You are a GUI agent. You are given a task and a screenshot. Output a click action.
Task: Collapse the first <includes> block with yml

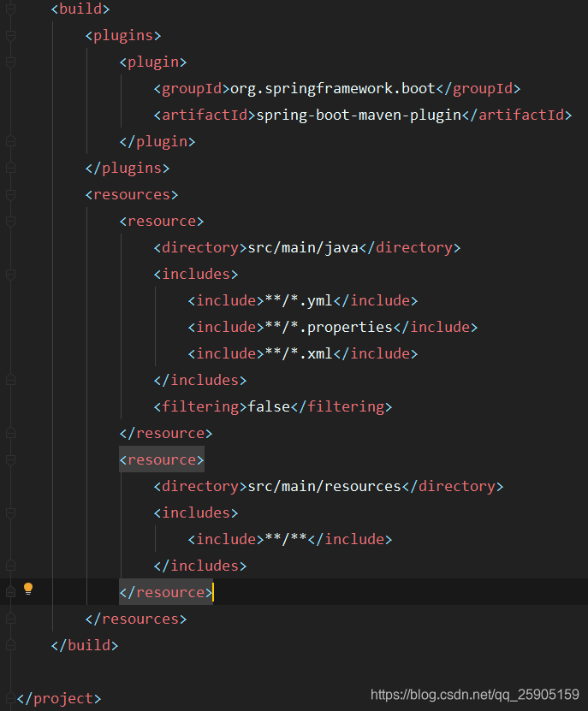click(x=11, y=275)
